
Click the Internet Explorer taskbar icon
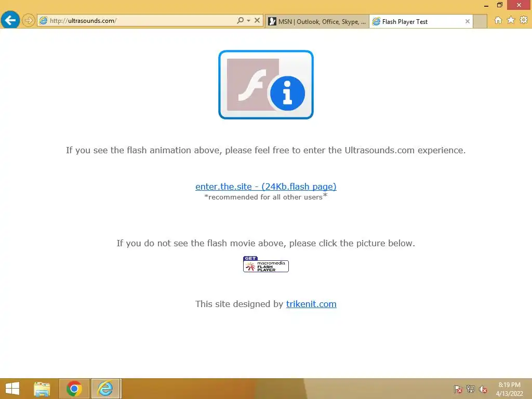[x=105, y=389]
